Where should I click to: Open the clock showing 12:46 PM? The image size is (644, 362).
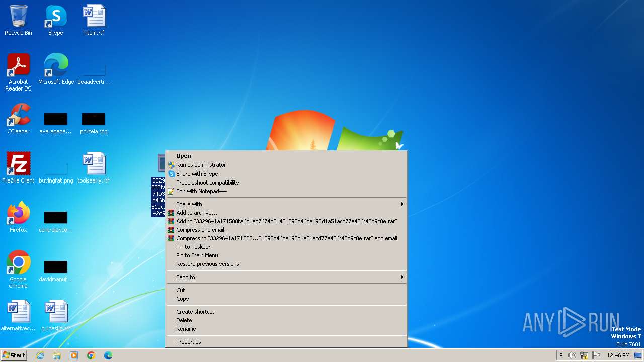(618, 355)
